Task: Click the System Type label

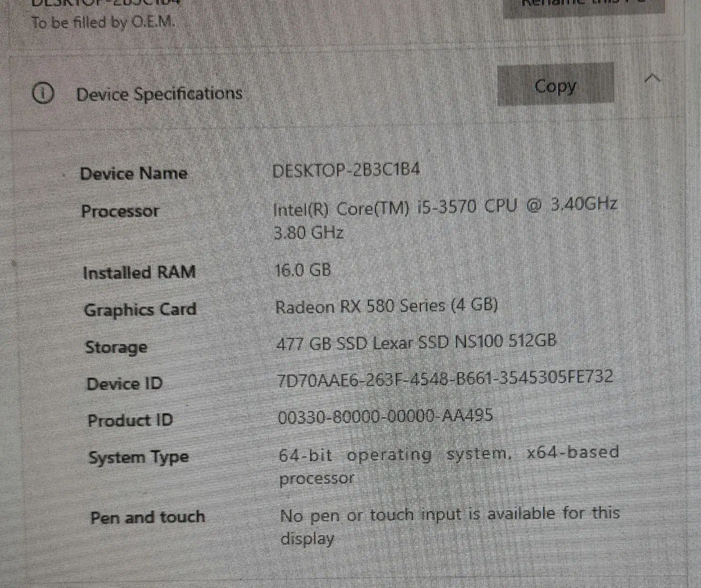Action: (138, 457)
